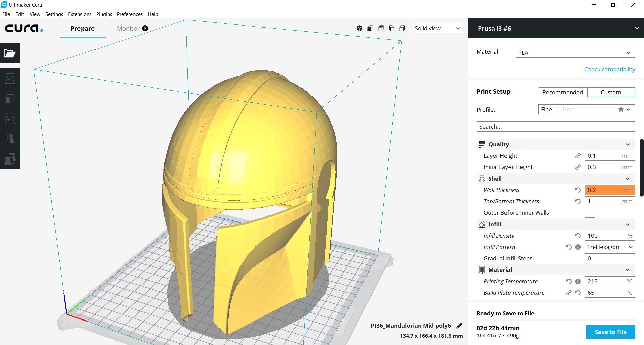Select the Per Model Settings tool
The height and width of the screenshot is (345, 644).
[x=10, y=159]
